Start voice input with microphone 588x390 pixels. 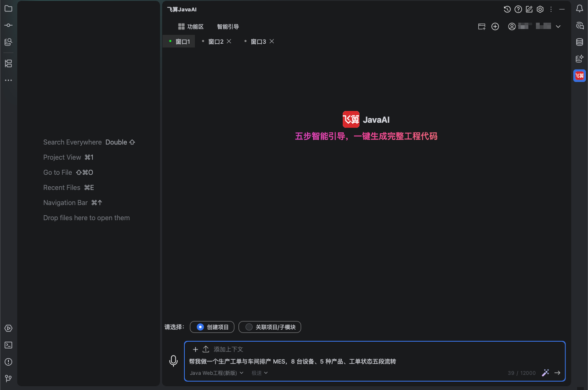[x=173, y=361]
